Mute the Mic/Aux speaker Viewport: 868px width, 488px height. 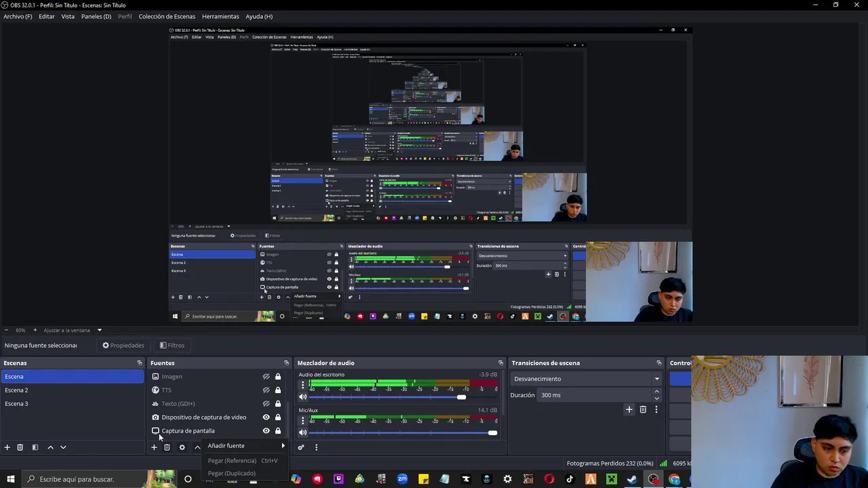tap(302, 432)
